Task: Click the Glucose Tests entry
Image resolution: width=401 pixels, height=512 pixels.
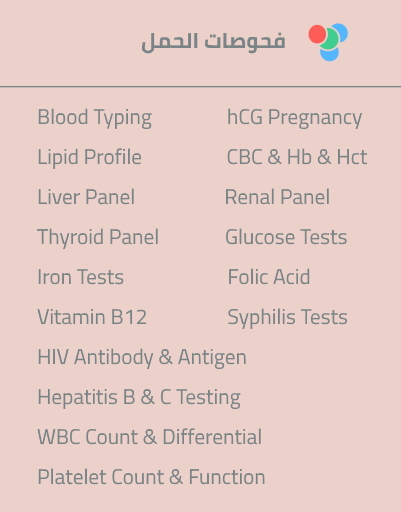Action: [286, 237]
